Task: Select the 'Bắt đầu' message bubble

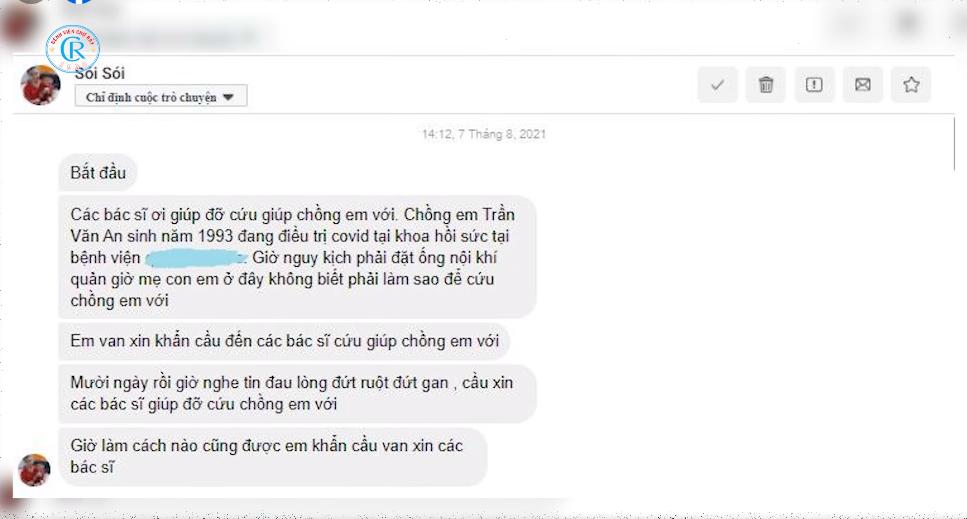Action: click(97, 173)
